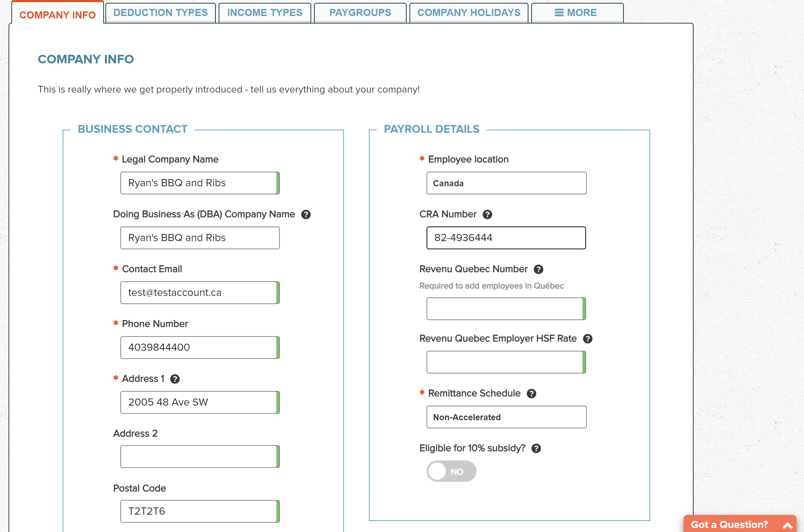The image size is (804, 532).
Task: Click the Got a Question button
Action: 729,525
